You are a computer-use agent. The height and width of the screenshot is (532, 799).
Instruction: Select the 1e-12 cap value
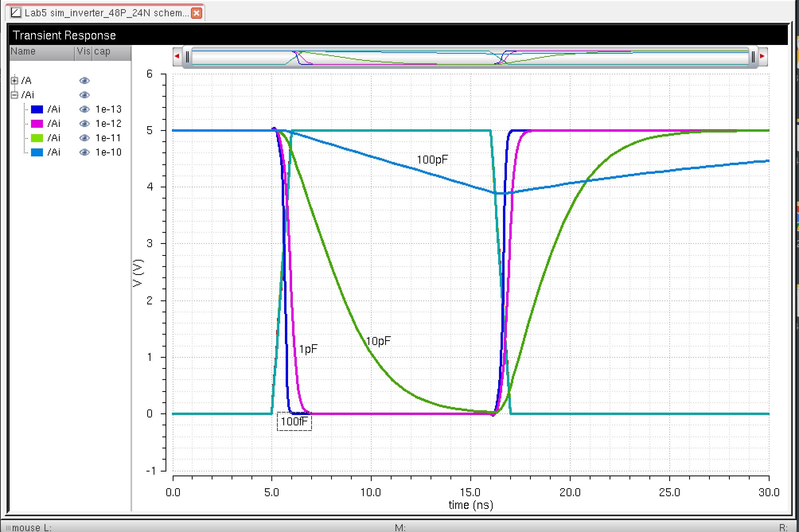[x=108, y=124]
